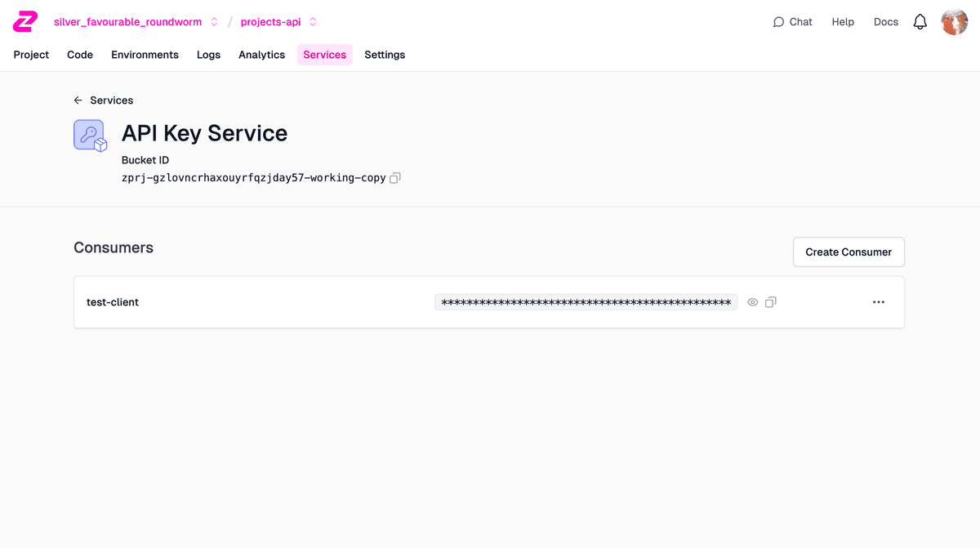
Task: Click the API Key Service icon
Action: (90, 136)
